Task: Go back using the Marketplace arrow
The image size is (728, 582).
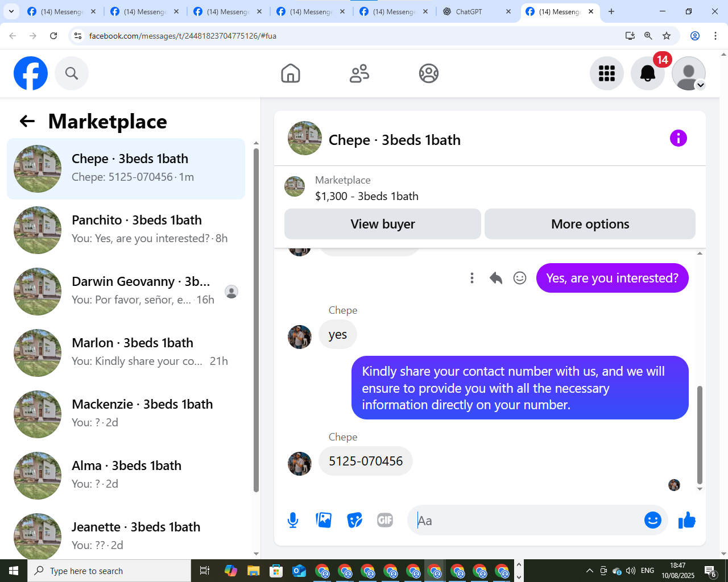Action: pyautogui.click(x=27, y=121)
